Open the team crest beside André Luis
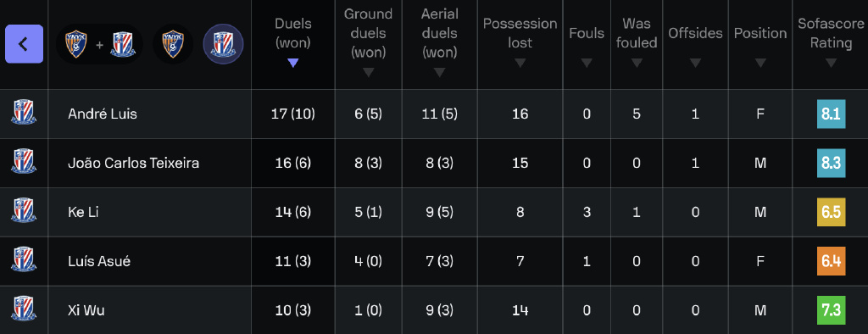868x334 pixels. pos(24,114)
